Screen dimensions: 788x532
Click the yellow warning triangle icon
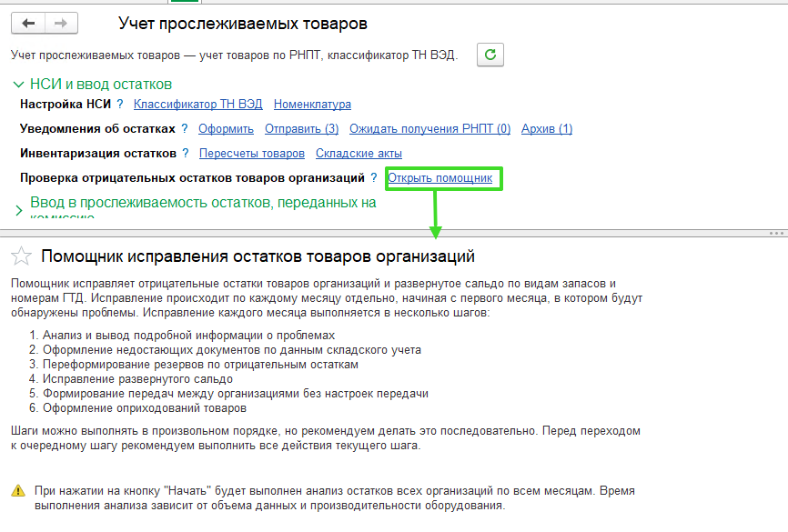coord(18,490)
